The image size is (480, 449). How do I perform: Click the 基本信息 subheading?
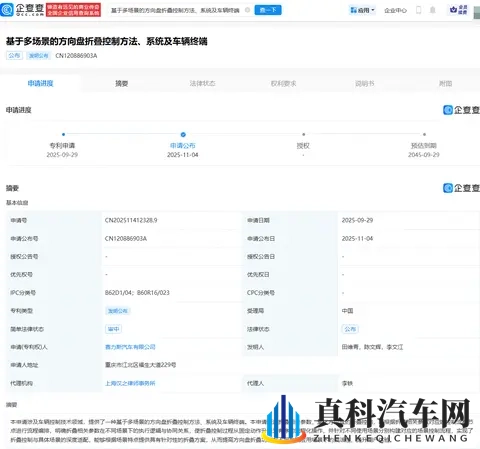click(17, 203)
